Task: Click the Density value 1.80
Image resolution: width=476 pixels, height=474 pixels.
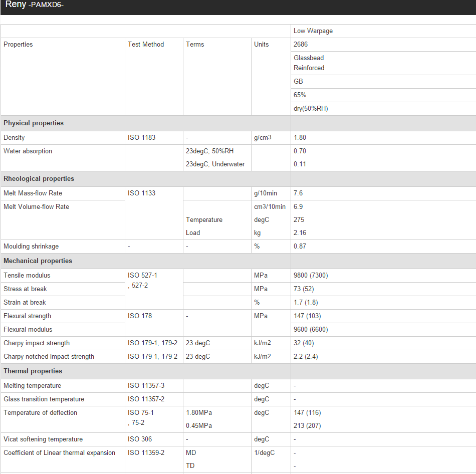Action: point(300,138)
